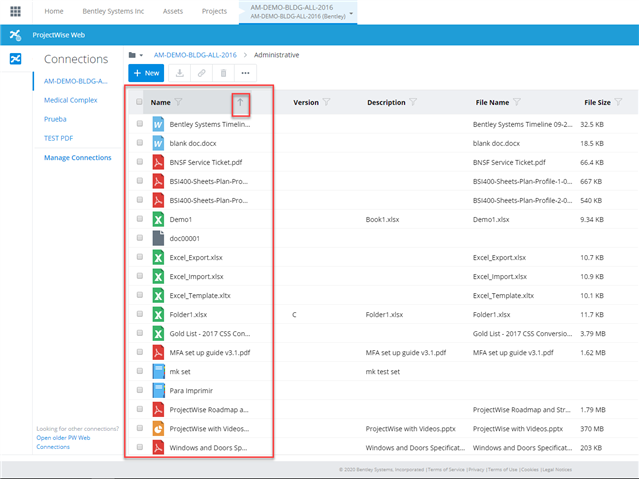639x479 pixels.
Task: Check the box for BNSF Service Ticket.pdf
Action: pyautogui.click(x=140, y=162)
